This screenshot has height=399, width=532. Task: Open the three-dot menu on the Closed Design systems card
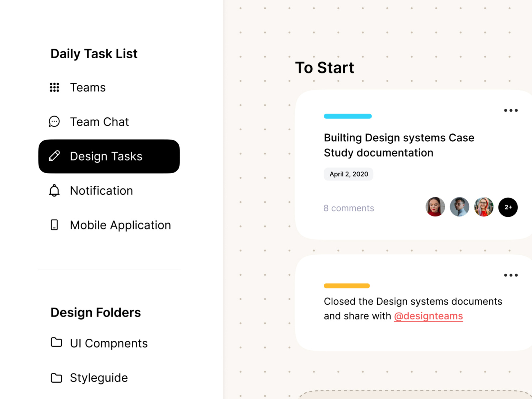510,275
